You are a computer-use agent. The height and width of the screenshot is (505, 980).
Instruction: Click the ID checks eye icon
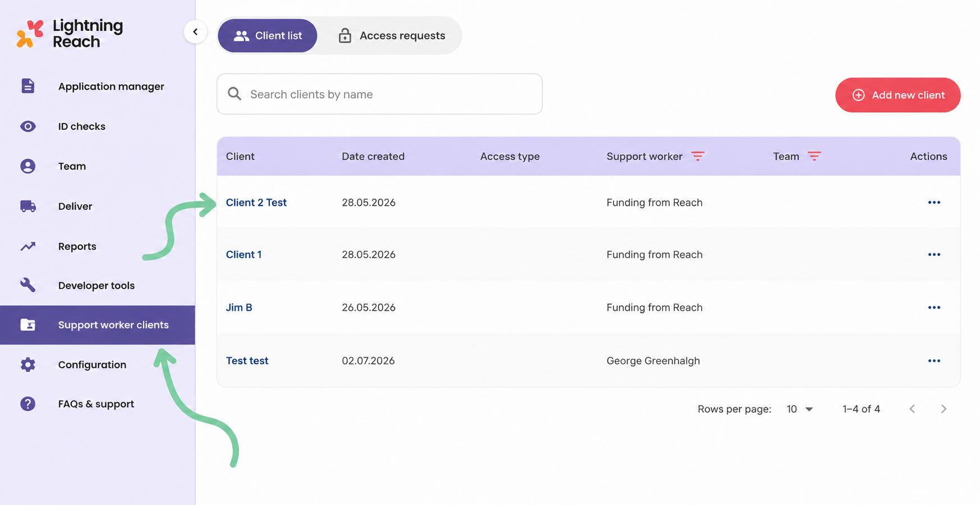27,126
